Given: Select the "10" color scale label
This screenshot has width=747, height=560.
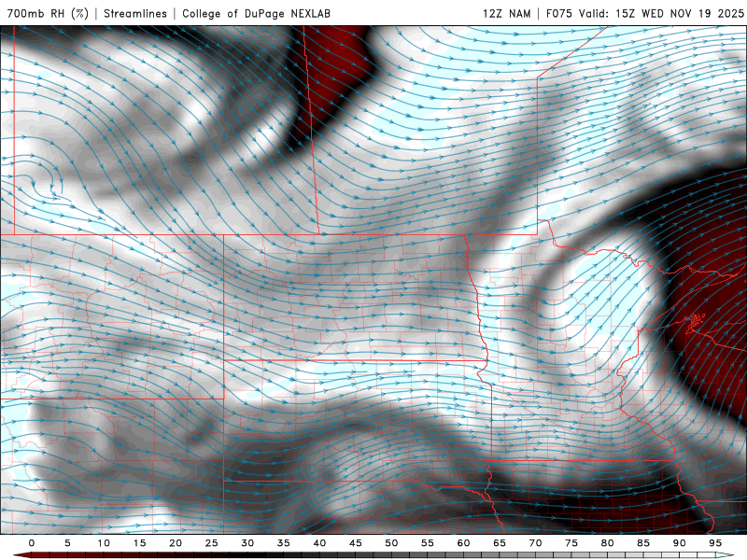Looking at the screenshot, I should click(104, 543).
